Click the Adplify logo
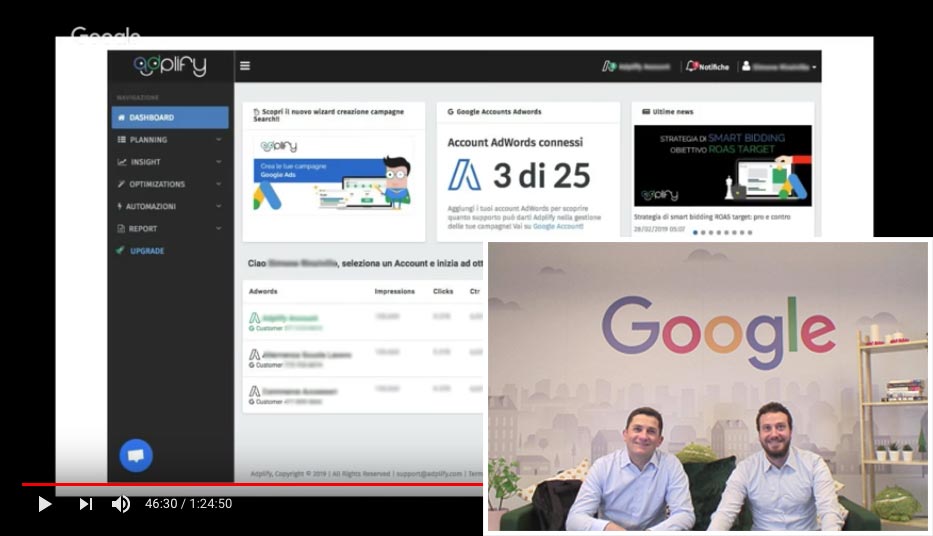The height and width of the screenshot is (536, 933). [x=170, y=65]
